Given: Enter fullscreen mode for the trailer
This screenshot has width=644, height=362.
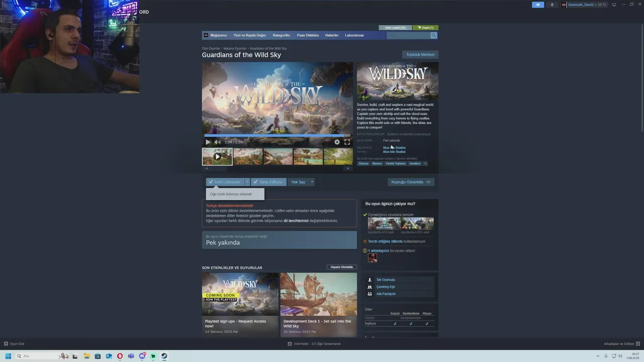Looking at the screenshot, I should (x=347, y=142).
